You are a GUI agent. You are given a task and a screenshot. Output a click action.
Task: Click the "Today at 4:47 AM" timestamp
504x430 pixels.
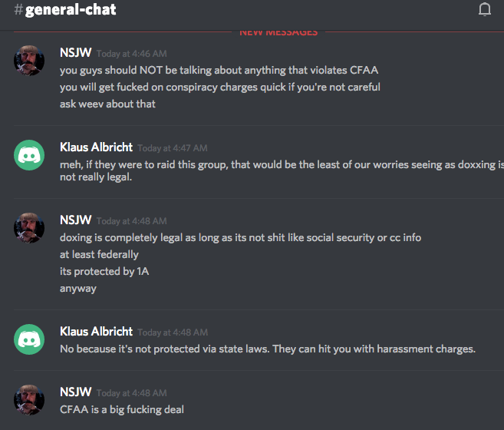[x=172, y=148]
